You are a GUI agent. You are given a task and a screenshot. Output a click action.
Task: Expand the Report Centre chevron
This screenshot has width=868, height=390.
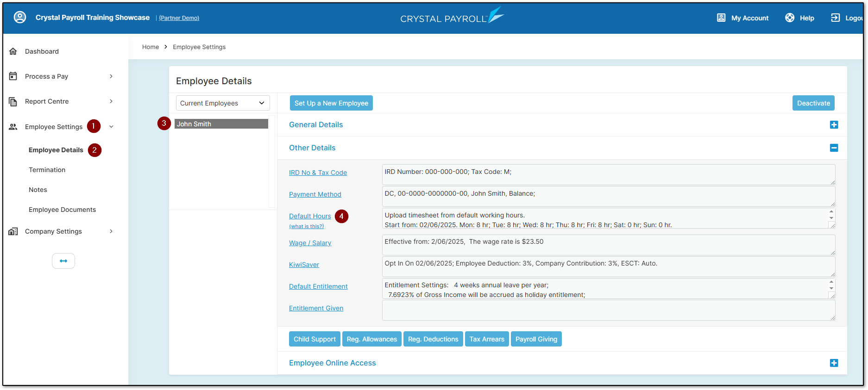coord(111,101)
